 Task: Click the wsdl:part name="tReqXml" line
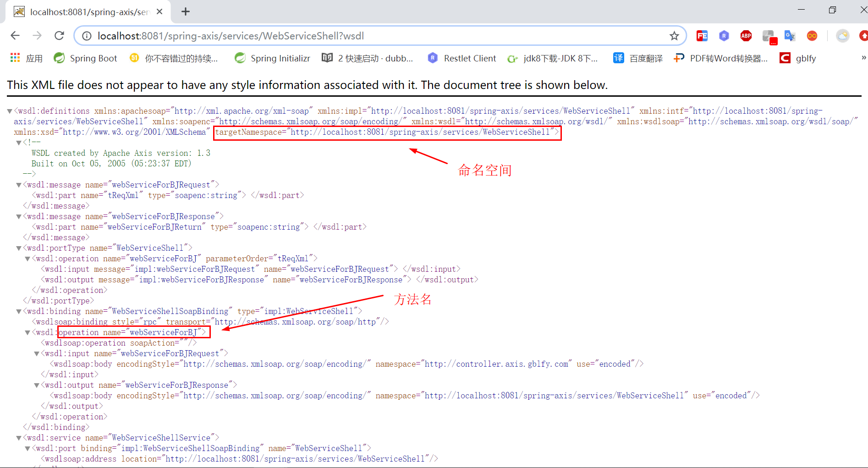click(x=168, y=195)
